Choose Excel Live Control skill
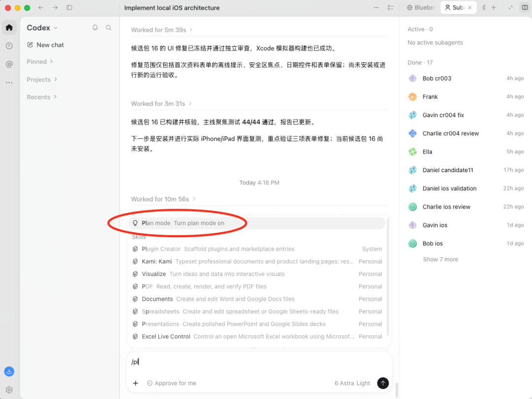Image resolution: width=532 pixels, height=399 pixels. click(257, 337)
